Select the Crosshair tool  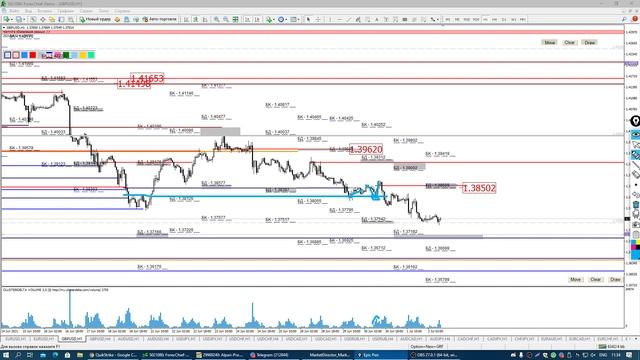318,19
